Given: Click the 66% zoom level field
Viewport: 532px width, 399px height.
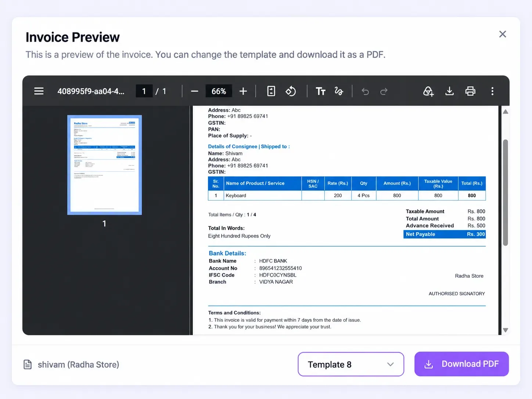Looking at the screenshot, I should point(219,91).
